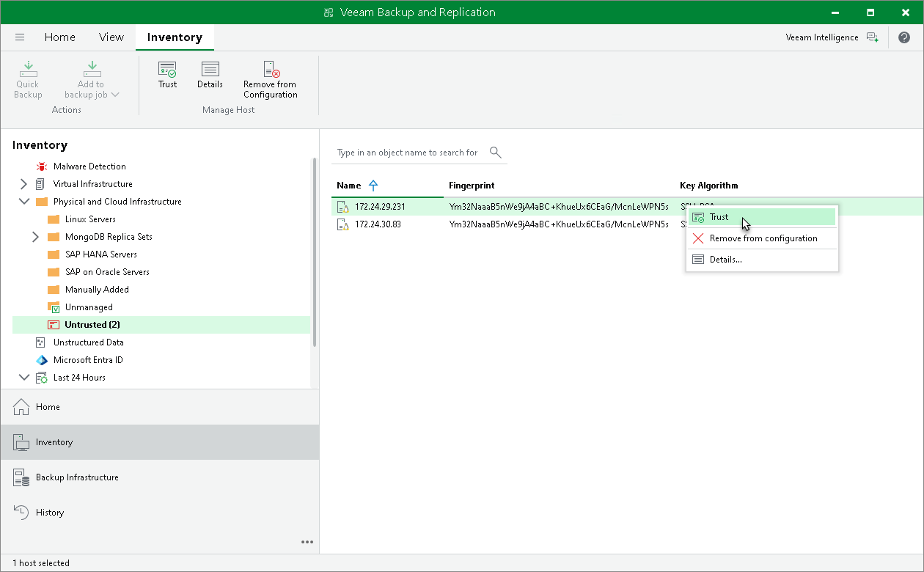Expand the Virtual Infrastructure tree node
The width and height of the screenshot is (924, 572).
point(23,184)
